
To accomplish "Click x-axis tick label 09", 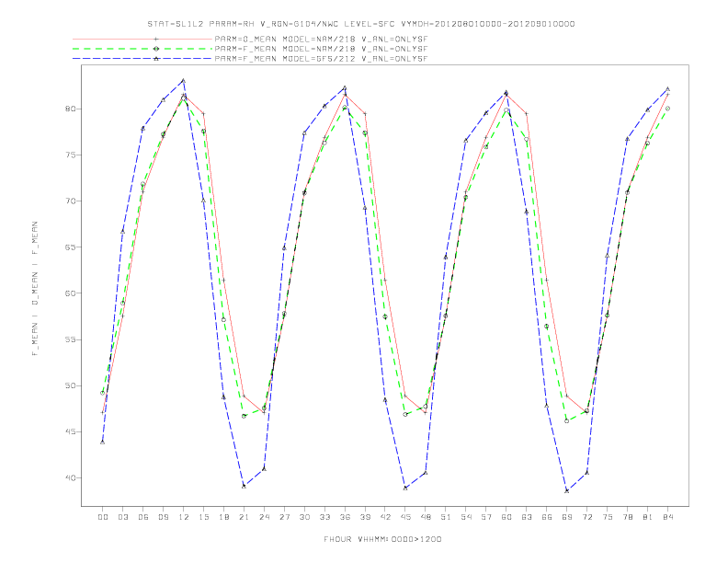I will click(x=164, y=517).
